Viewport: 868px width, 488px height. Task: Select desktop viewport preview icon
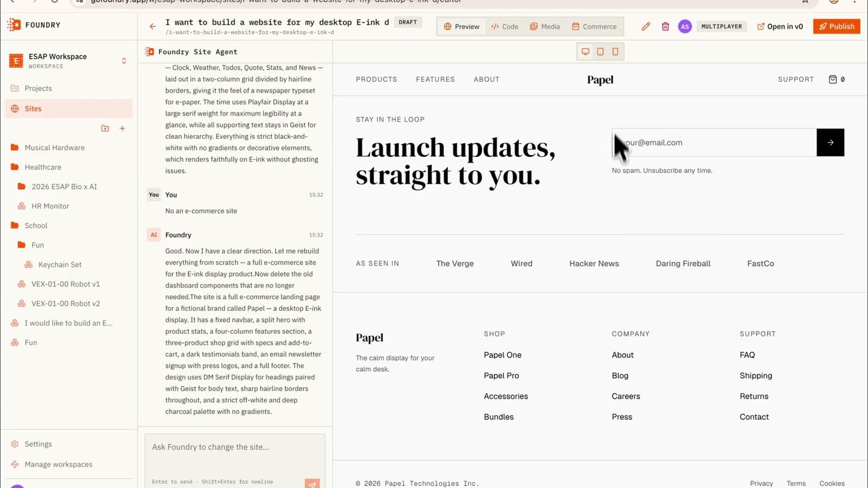(585, 52)
